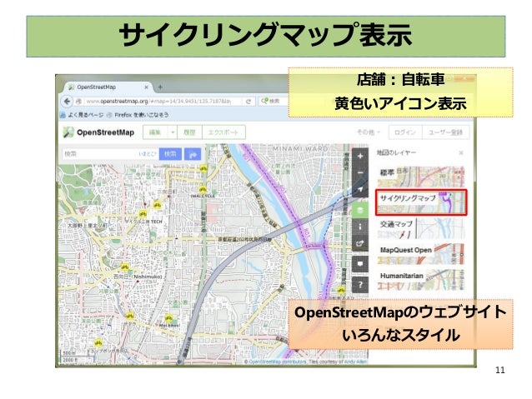
Task: Open Firefox を使いこなそう bookmark
Action: click(138, 115)
